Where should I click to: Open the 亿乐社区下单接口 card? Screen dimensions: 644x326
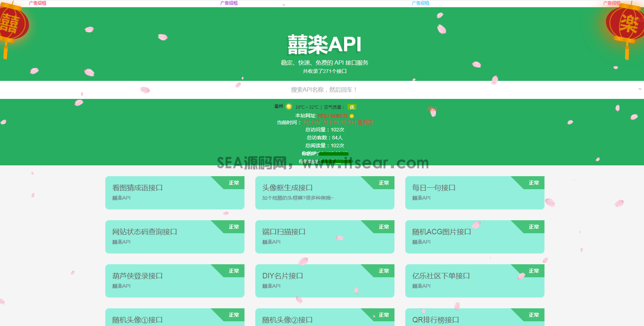pyautogui.click(x=475, y=281)
